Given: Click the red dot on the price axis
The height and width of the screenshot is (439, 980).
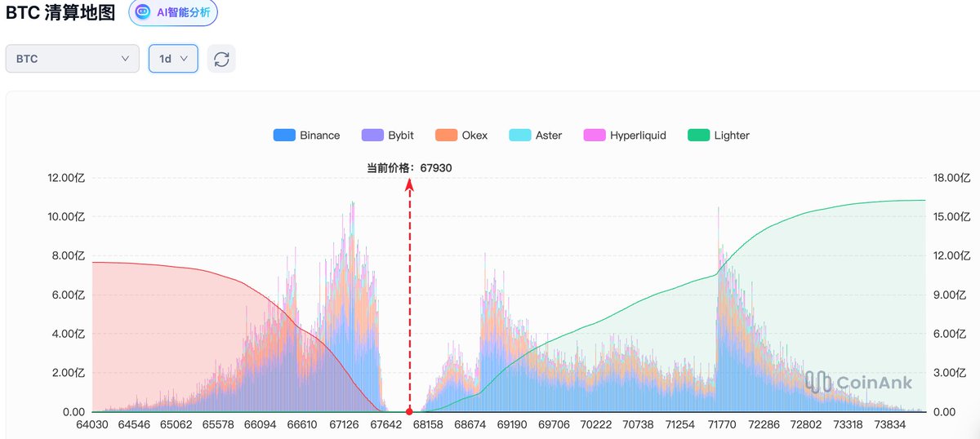Looking at the screenshot, I should tap(409, 412).
